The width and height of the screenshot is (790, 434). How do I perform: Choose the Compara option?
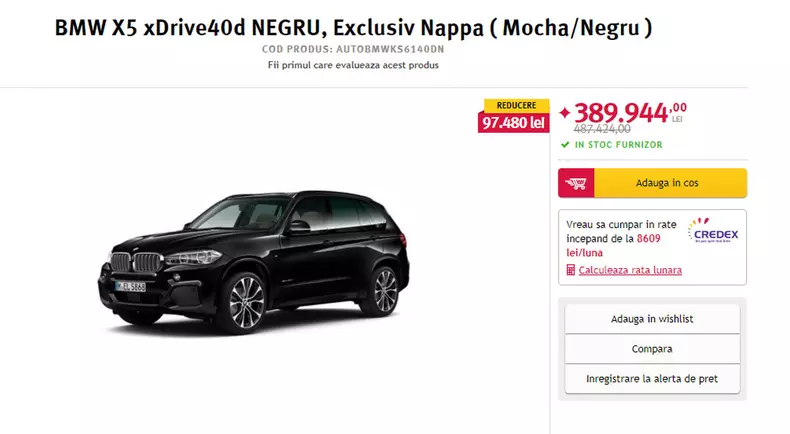click(x=652, y=349)
